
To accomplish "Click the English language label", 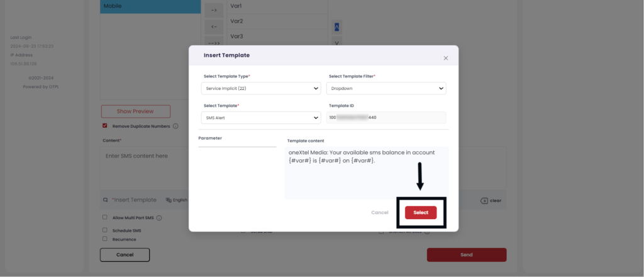I will pos(180,200).
